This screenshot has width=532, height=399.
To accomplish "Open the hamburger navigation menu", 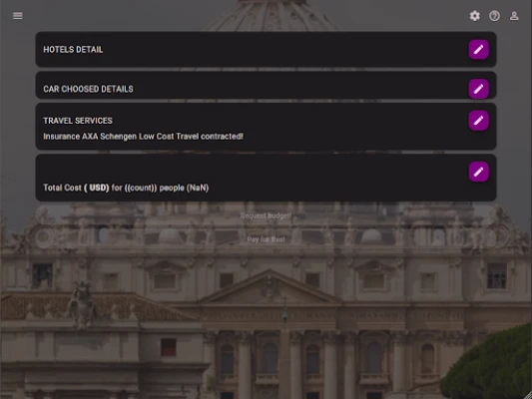I will 18,16.
